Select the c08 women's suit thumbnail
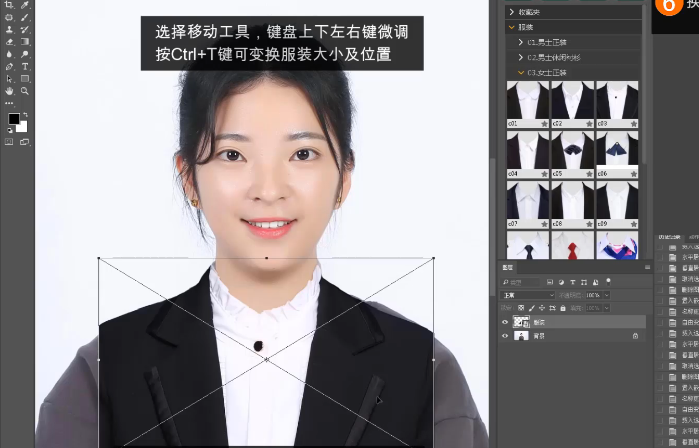 pyautogui.click(x=572, y=205)
